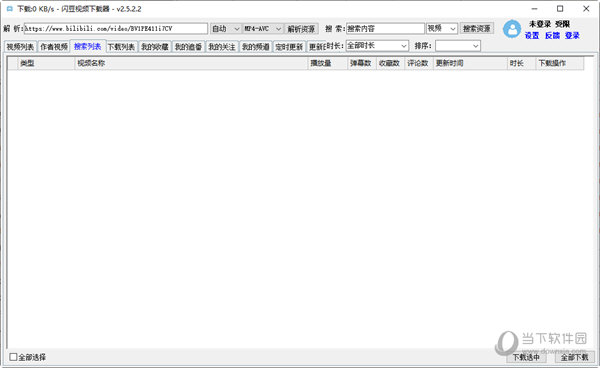Open the 自动 quality dropdown

point(225,29)
